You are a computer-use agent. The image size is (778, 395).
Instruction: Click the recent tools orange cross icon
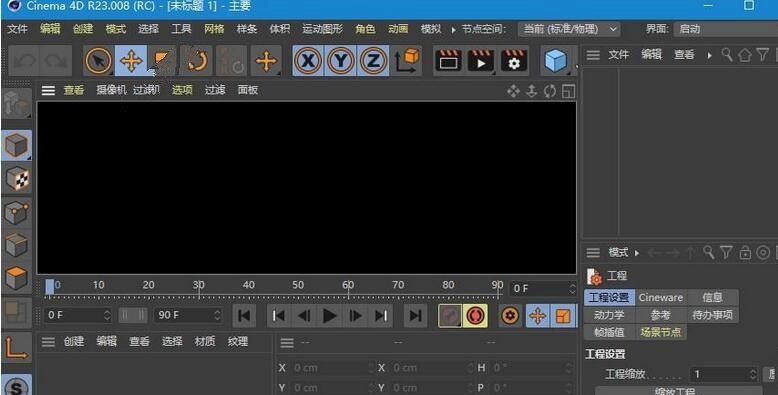click(x=266, y=61)
